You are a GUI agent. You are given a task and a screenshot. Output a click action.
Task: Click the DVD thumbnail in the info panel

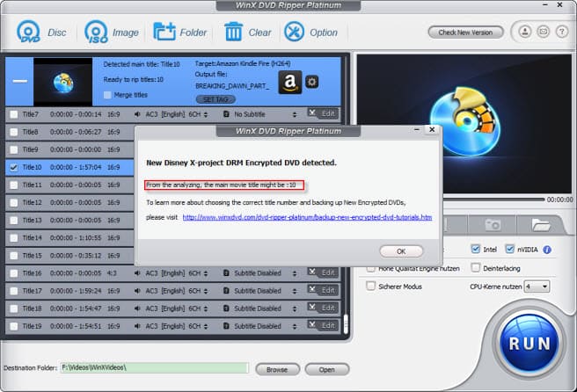point(63,82)
